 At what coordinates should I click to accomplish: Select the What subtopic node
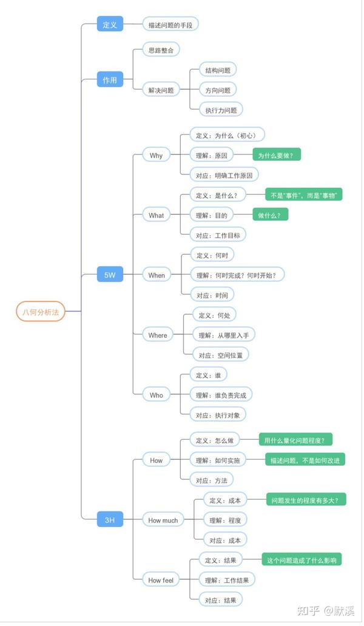click(x=156, y=215)
